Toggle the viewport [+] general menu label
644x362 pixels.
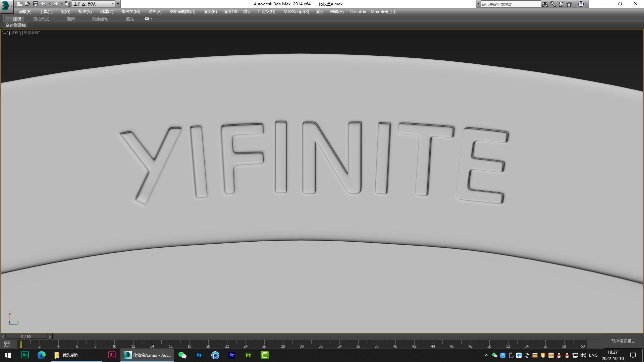5,33
